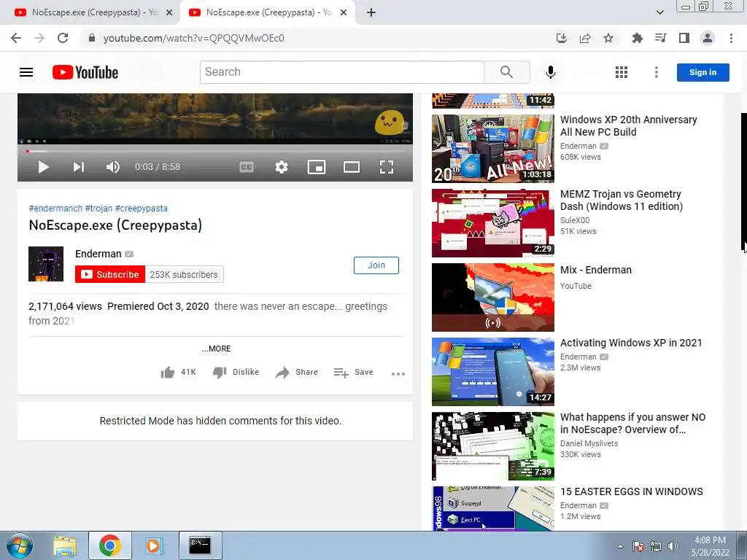Open YouTube apps grid
The image size is (747, 560).
coord(622,72)
